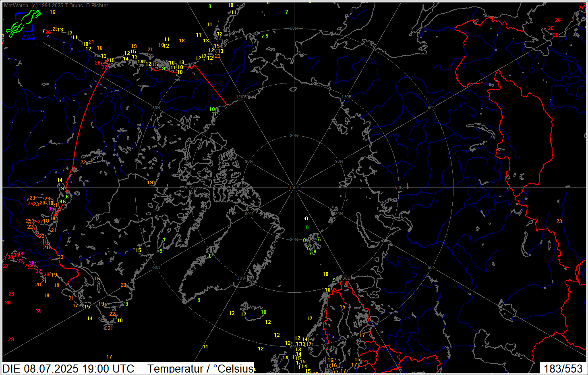The image size is (588, 375).
Task: Click the green 0 reading below -0
Action: pyautogui.click(x=307, y=227)
